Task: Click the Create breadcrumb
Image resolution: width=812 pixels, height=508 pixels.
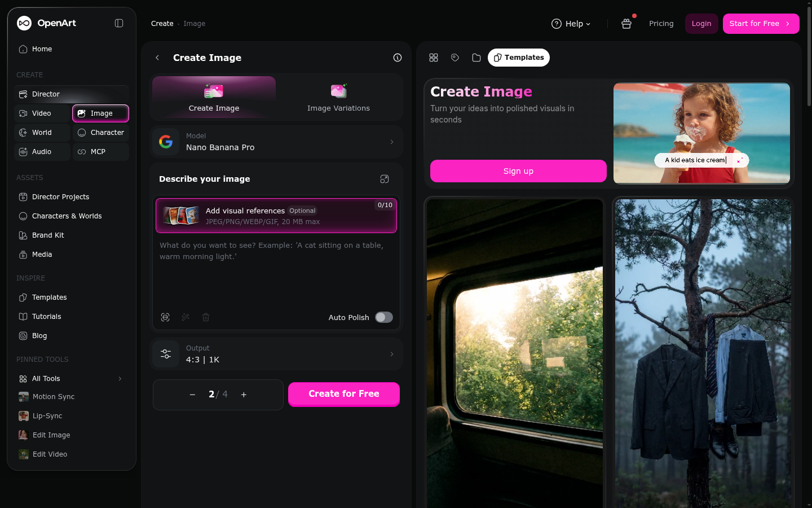Action: (x=162, y=24)
